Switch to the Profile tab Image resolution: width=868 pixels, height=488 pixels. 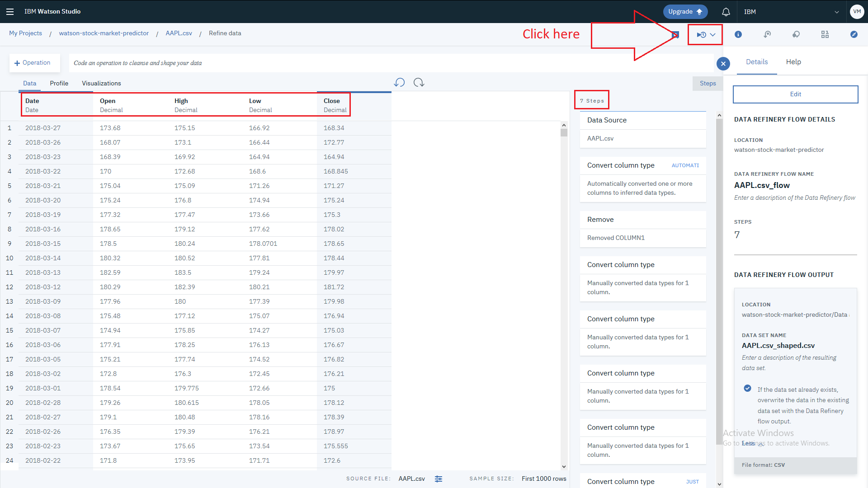[x=59, y=84]
